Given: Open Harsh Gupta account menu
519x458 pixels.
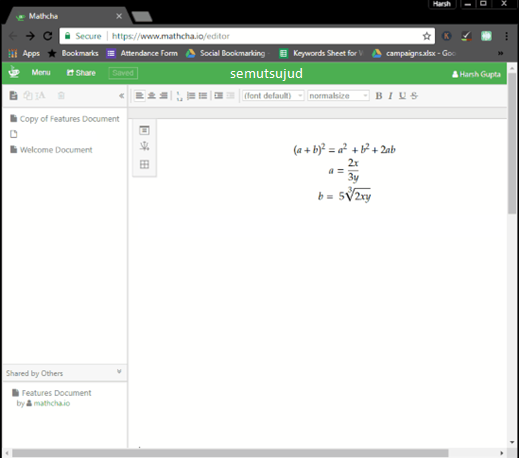Looking at the screenshot, I should 476,74.
